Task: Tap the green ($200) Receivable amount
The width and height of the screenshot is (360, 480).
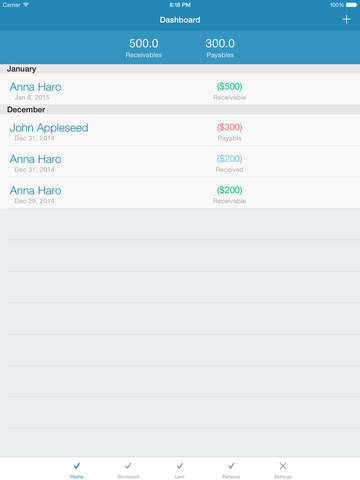Action: click(229, 190)
